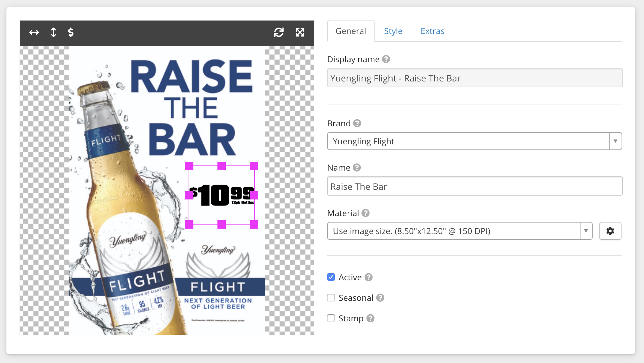The height and width of the screenshot is (363, 644).
Task: Open material settings gear button
Action: [x=610, y=231]
